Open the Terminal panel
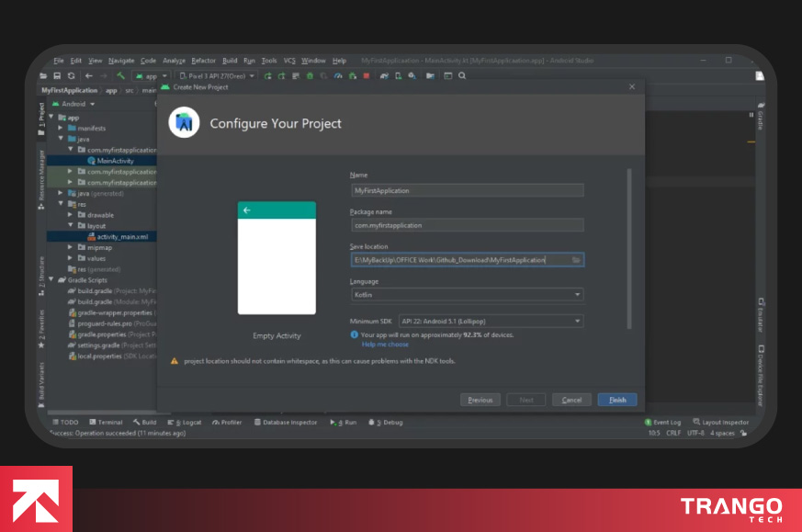The image size is (802, 532). coord(105,422)
